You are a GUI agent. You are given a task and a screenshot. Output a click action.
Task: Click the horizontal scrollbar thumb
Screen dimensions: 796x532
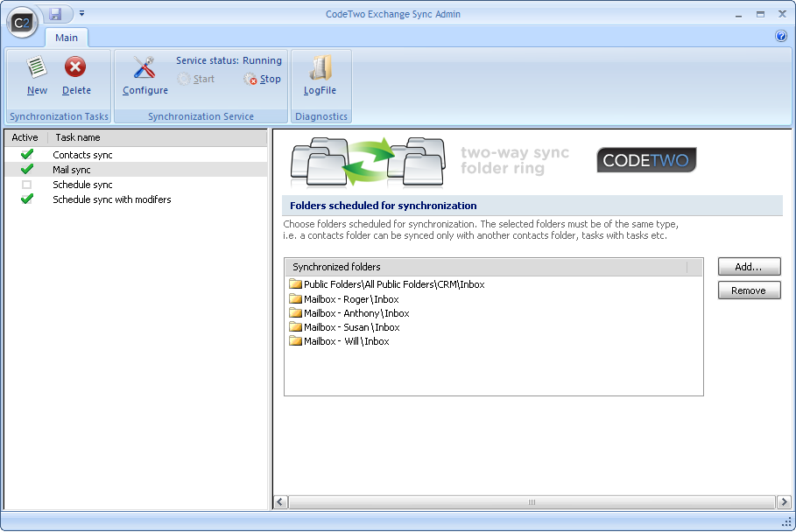tap(532, 502)
